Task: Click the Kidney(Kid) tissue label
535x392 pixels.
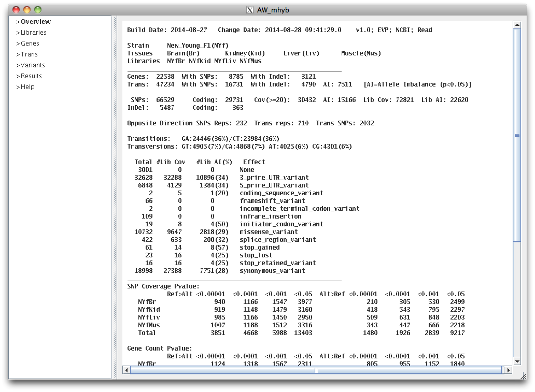Action: tap(245, 53)
